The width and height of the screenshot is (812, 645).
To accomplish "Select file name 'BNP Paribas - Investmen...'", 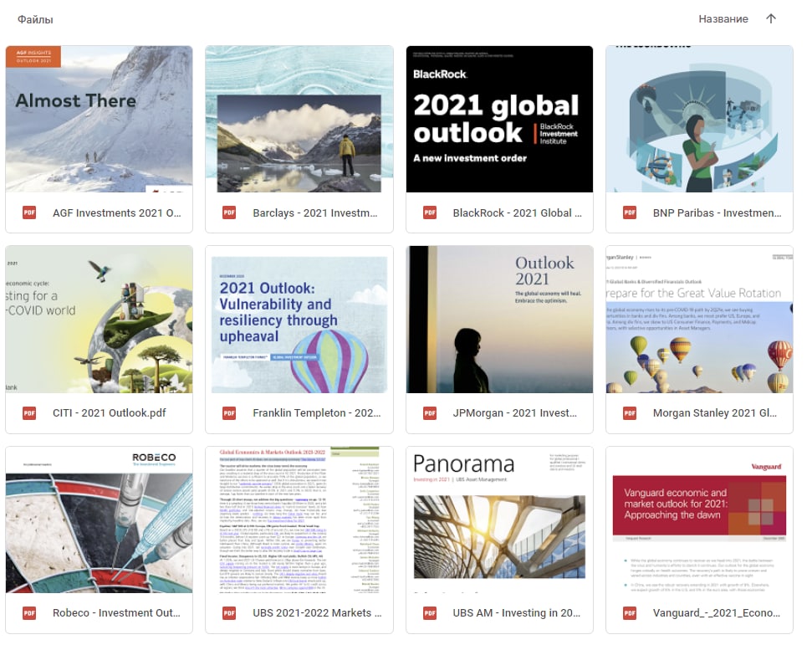I will pyautogui.click(x=718, y=213).
